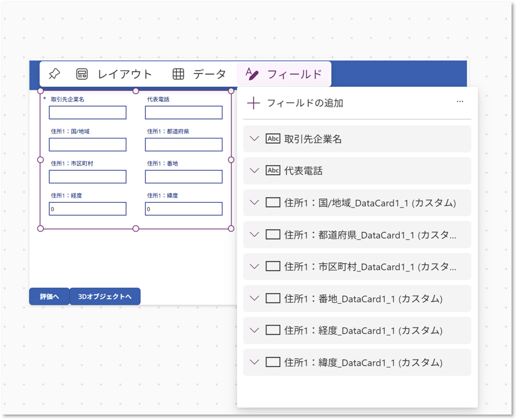Click the 取引先企業名 text input on form

coord(87,112)
